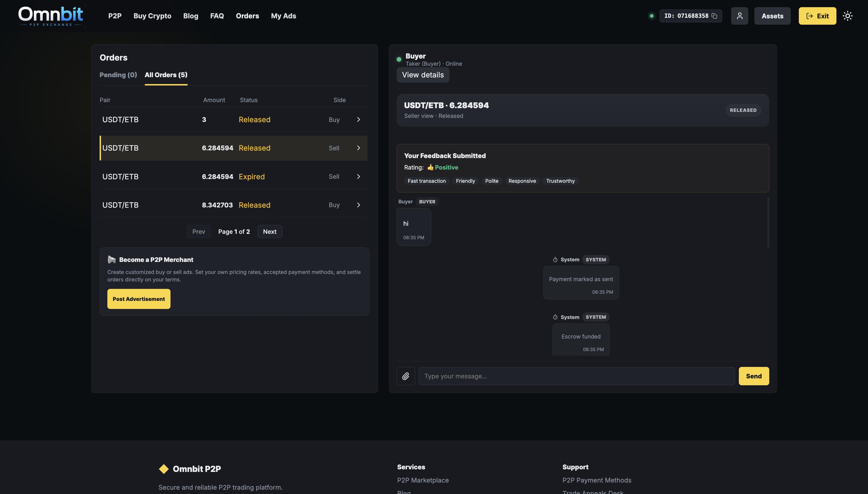Click the 'Escrow funded' system message
The height and width of the screenshot is (494, 868).
(x=581, y=340)
